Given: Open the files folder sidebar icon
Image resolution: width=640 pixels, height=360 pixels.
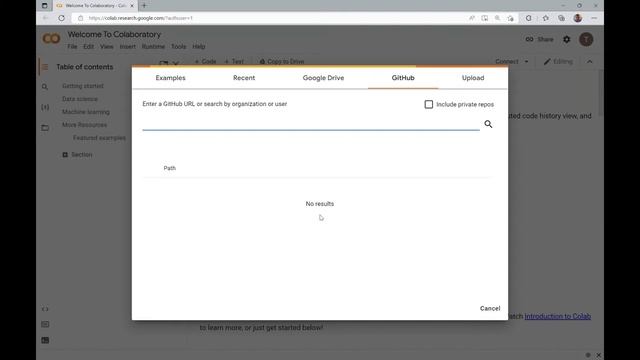Looking at the screenshot, I should 45,128.
